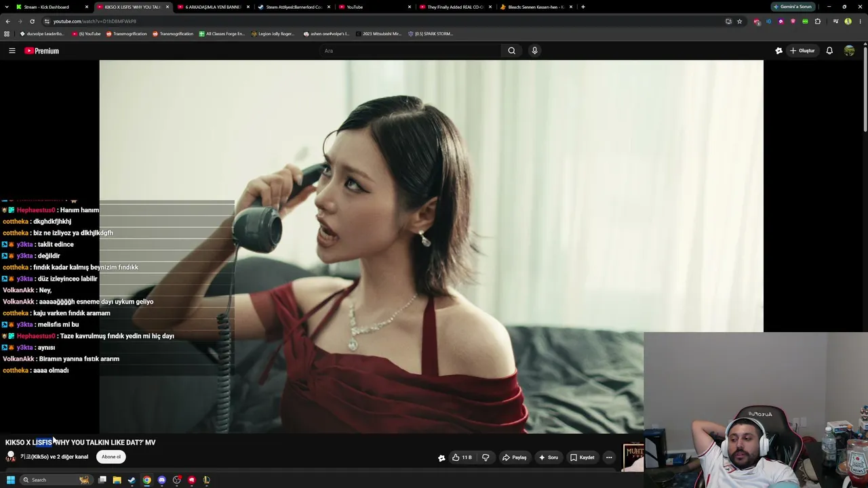Open Chrome extensions puzzle menu
Viewport: 868px width, 488px height.
[817, 21]
